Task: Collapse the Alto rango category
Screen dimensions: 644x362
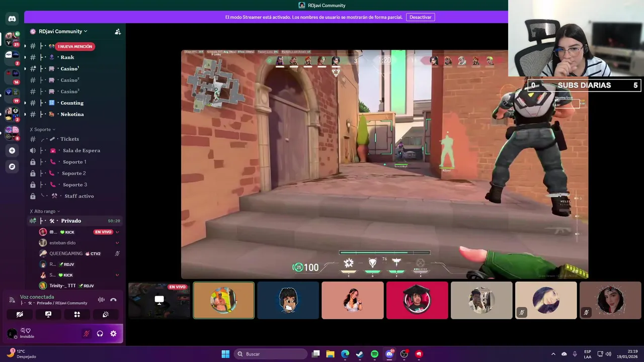Action: coord(45,211)
